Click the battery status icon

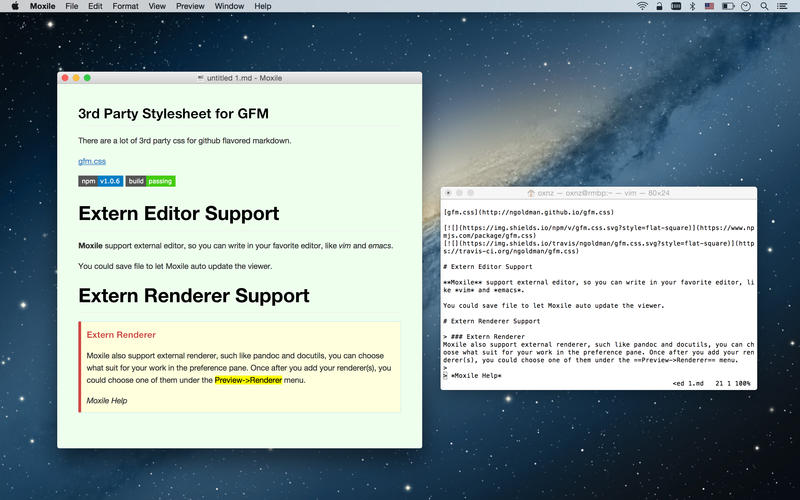728,6
